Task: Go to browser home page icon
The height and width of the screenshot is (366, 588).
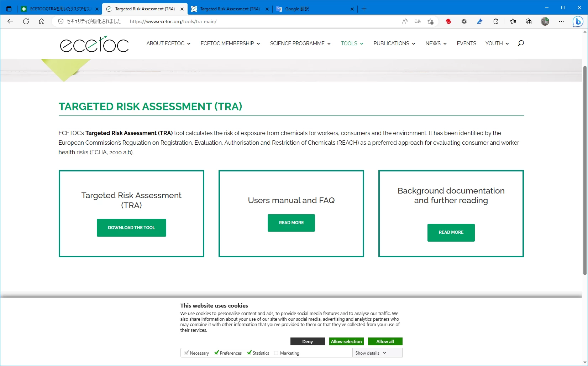Action: click(x=42, y=21)
